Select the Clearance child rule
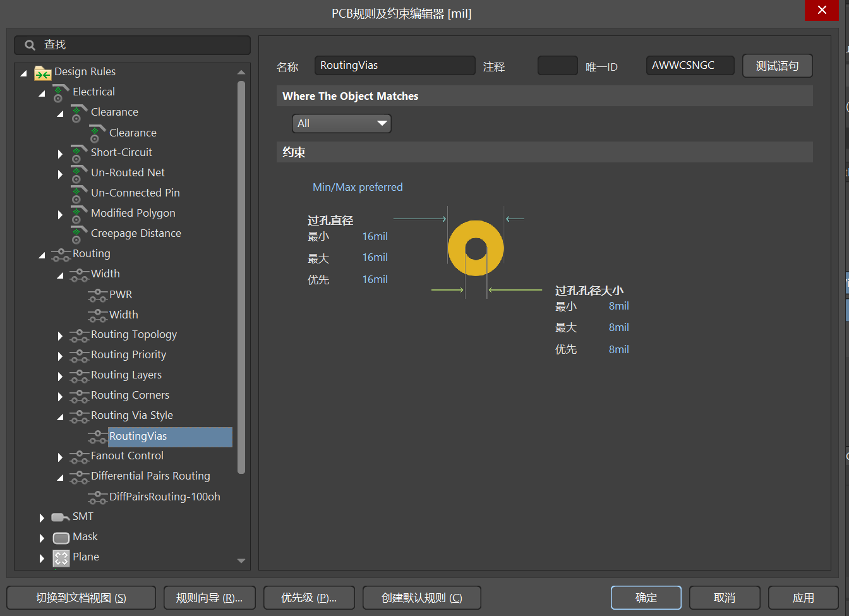Image resolution: width=849 pixels, height=616 pixels. [x=133, y=133]
